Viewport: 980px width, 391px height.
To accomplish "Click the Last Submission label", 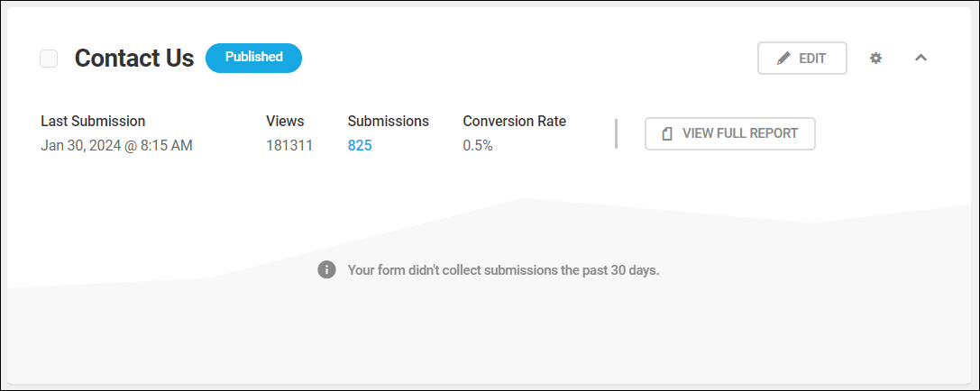I will (93, 121).
